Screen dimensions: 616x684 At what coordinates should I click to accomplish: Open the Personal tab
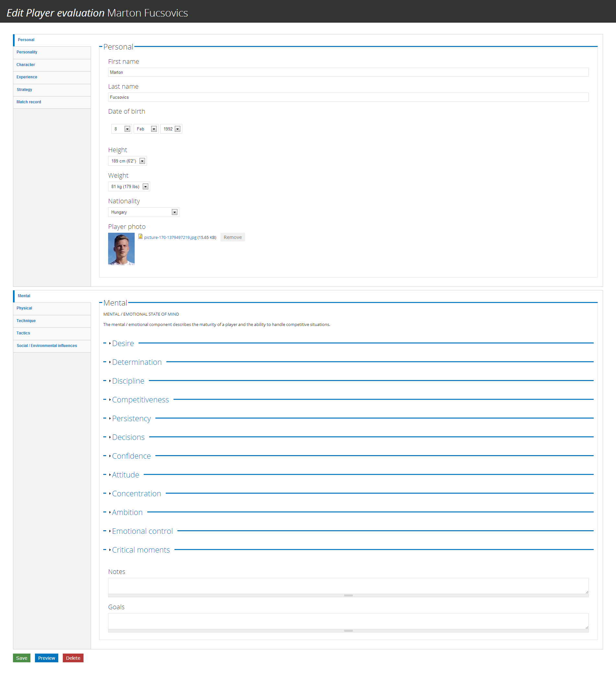point(52,40)
